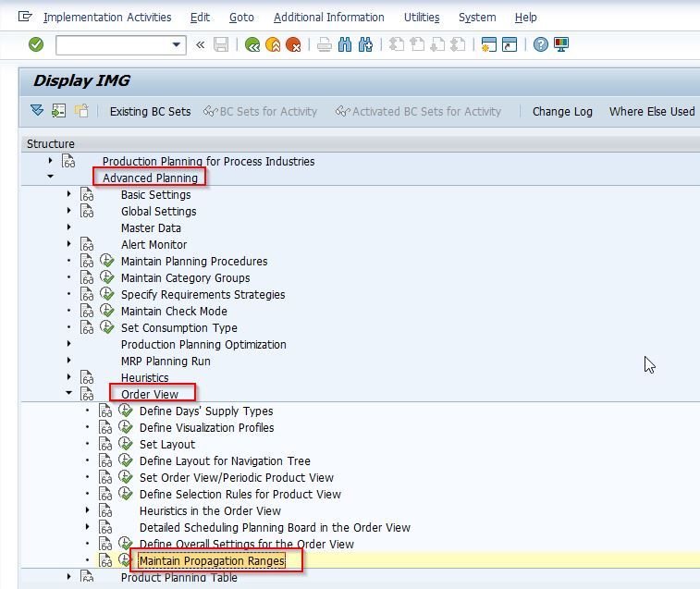Expand the Production Planning Optimization node
This screenshot has width=700, height=589.
tap(68, 343)
